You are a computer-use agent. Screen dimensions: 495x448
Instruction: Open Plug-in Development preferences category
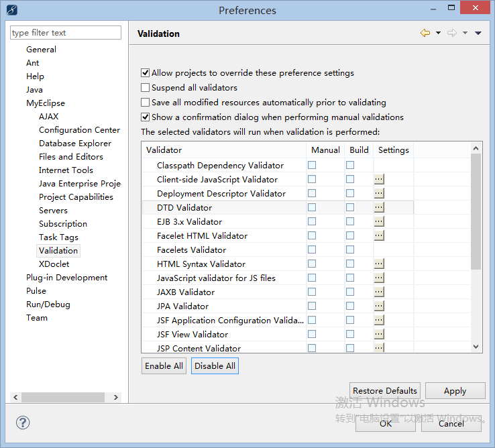point(66,278)
